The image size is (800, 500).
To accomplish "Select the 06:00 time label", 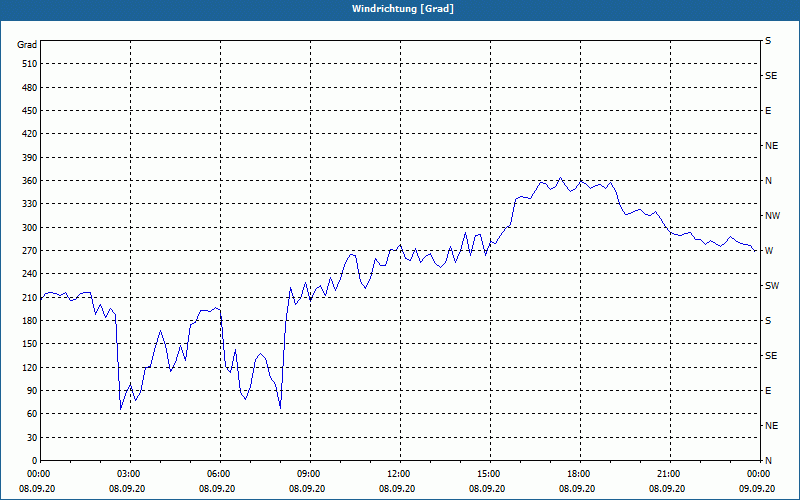I will pos(220,474).
